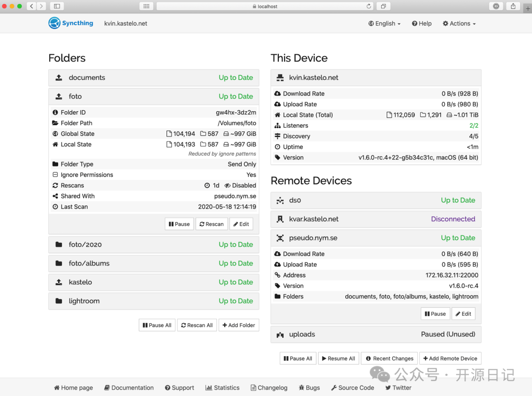532x396 pixels.
Task: Click the kvin.kastelo.net device icon under This Device
Action: coord(280,78)
